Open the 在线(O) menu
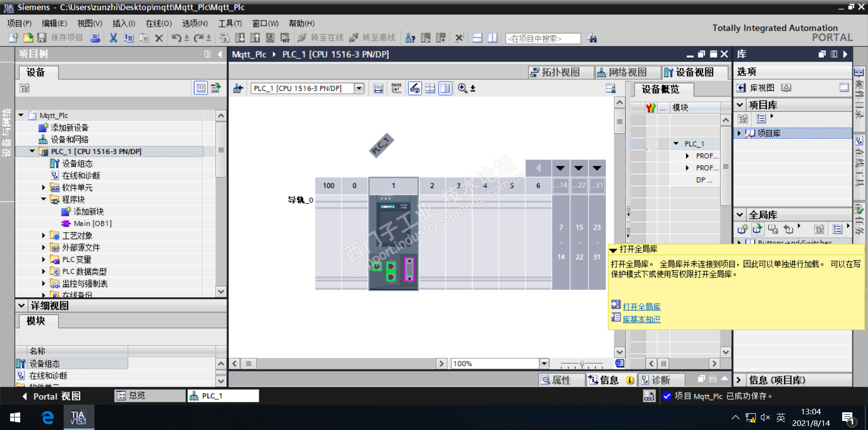This screenshot has height=430, width=868. click(159, 23)
